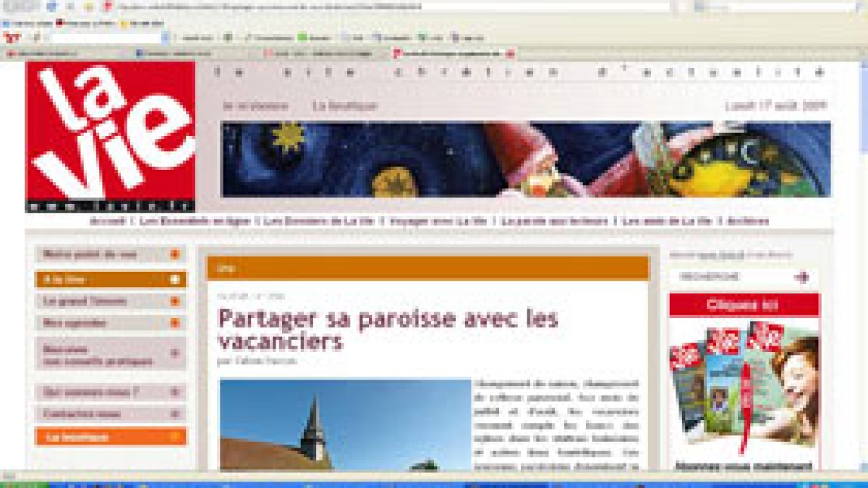Open Les Dossiers de La Vie menu item
Image resolution: width=868 pixels, height=488 pixels.
click(x=319, y=221)
